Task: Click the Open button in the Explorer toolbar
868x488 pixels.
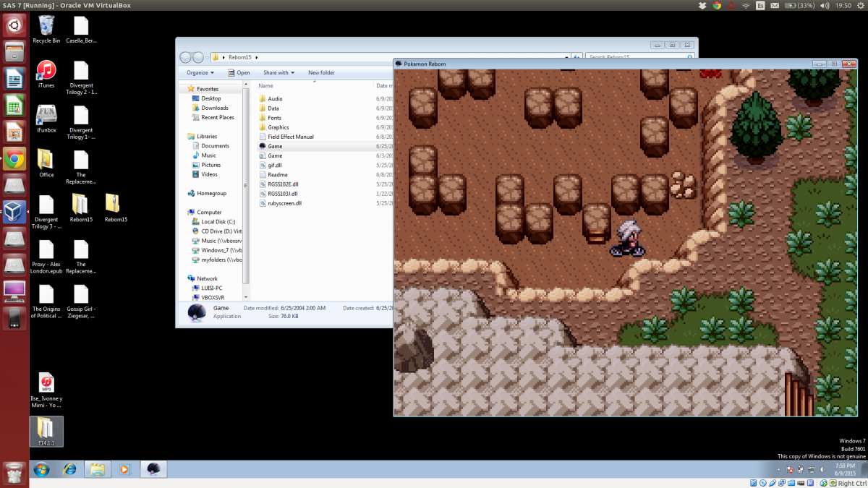Action: coord(239,72)
